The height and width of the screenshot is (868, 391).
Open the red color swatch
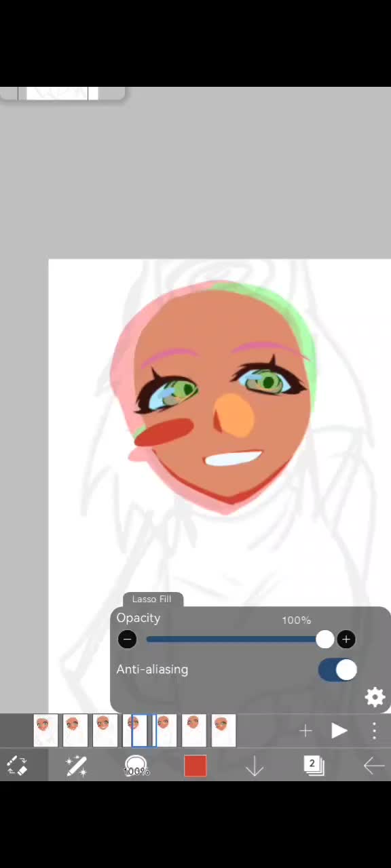pos(195,766)
